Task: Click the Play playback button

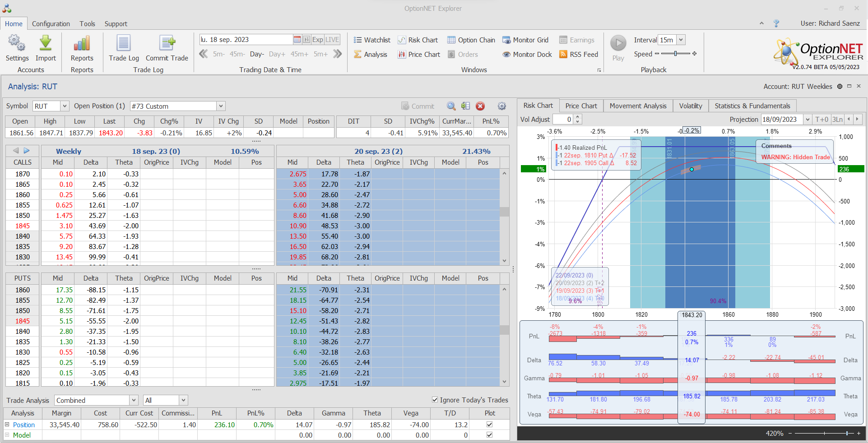Action: (x=618, y=43)
